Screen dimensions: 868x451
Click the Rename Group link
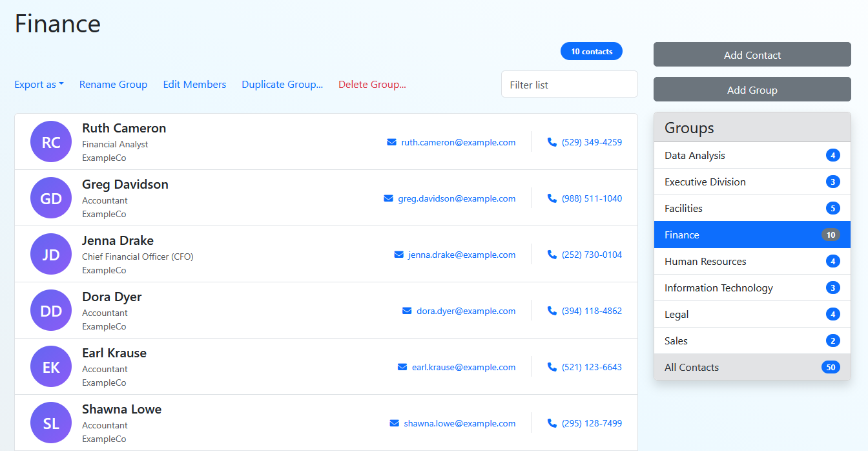(113, 85)
